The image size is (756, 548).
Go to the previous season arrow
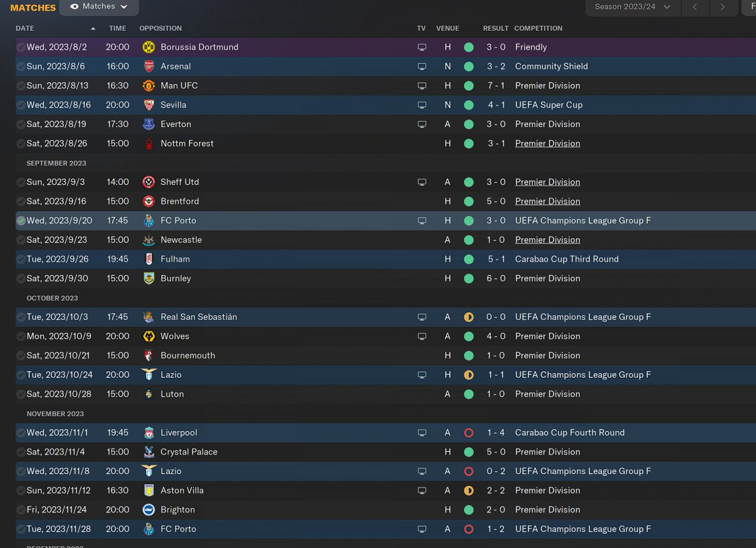click(695, 7)
